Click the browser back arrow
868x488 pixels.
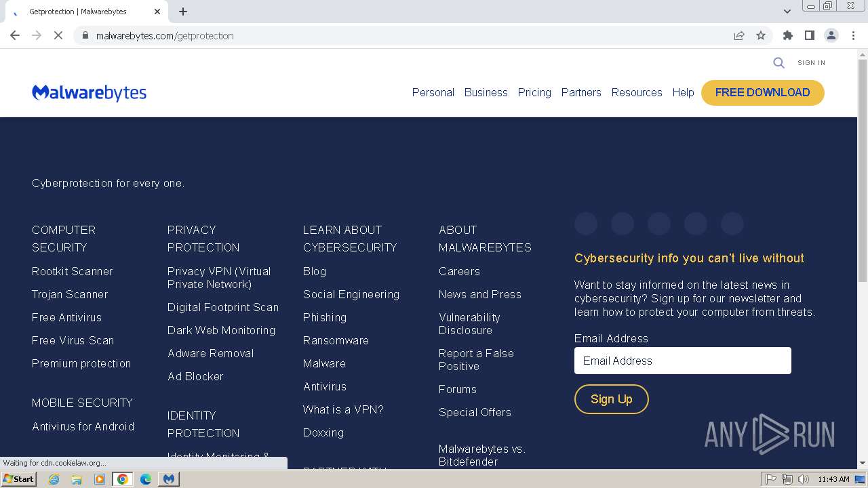click(x=15, y=35)
